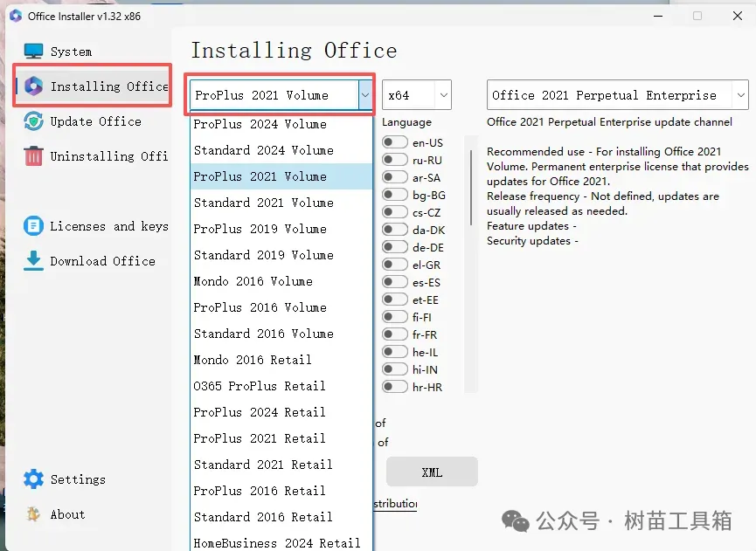This screenshot has width=756, height=551.
Task: Select Standard 2024 Volume option
Action: [281, 150]
